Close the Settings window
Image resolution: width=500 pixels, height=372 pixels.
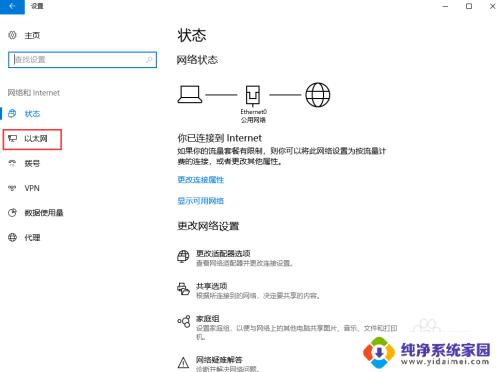point(492,6)
